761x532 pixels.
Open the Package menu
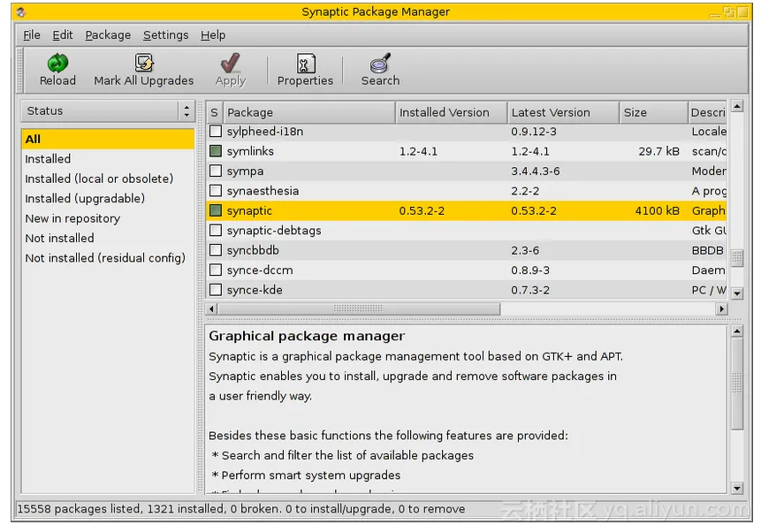pyautogui.click(x=108, y=35)
